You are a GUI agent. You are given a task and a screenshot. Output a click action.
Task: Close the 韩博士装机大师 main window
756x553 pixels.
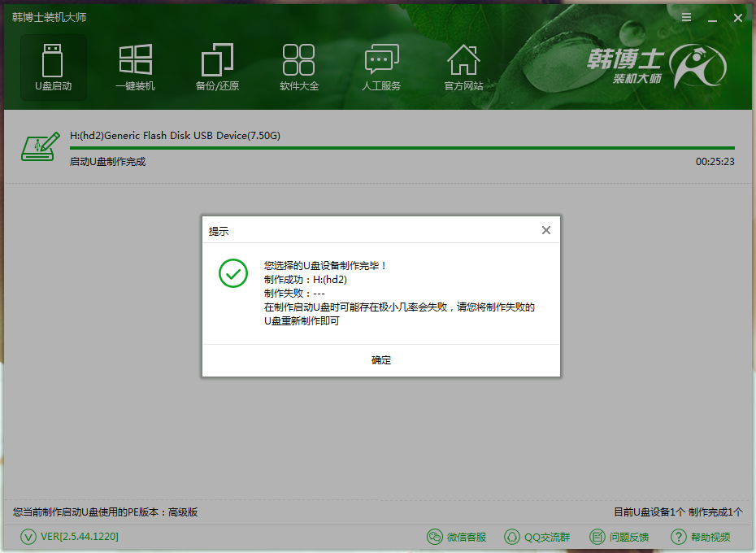pos(737,18)
